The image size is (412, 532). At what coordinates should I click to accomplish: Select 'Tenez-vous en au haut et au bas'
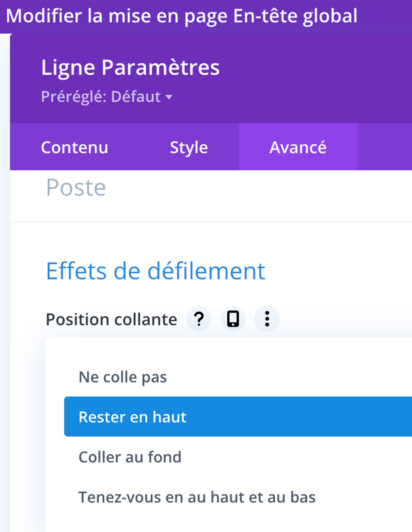[197, 497]
